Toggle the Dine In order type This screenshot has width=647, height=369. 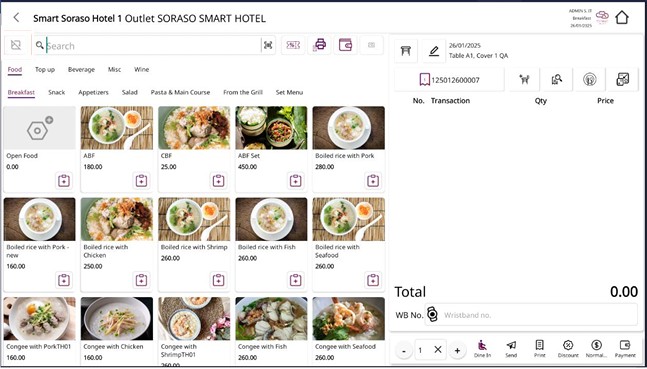coord(482,349)
